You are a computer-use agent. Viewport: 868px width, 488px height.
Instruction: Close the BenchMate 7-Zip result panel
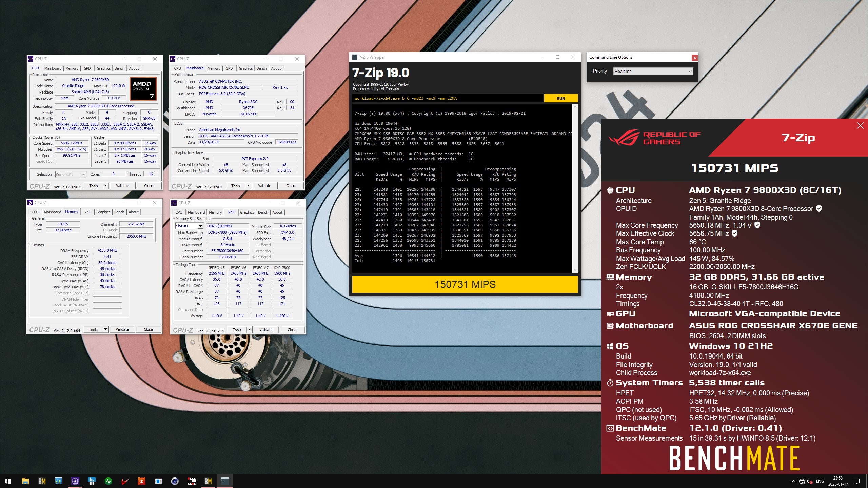860,126
